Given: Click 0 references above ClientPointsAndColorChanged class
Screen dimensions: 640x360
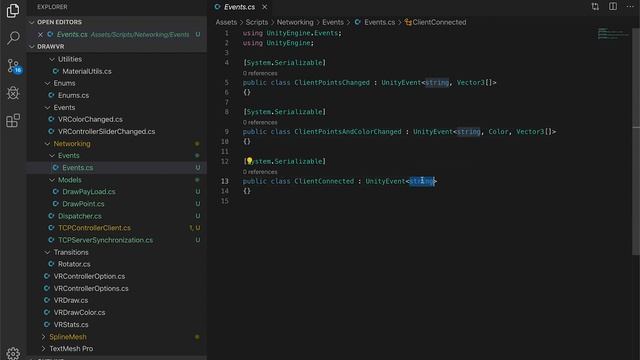Looking at the screenshot, I should pyautogui.click(x=260, y=122).
